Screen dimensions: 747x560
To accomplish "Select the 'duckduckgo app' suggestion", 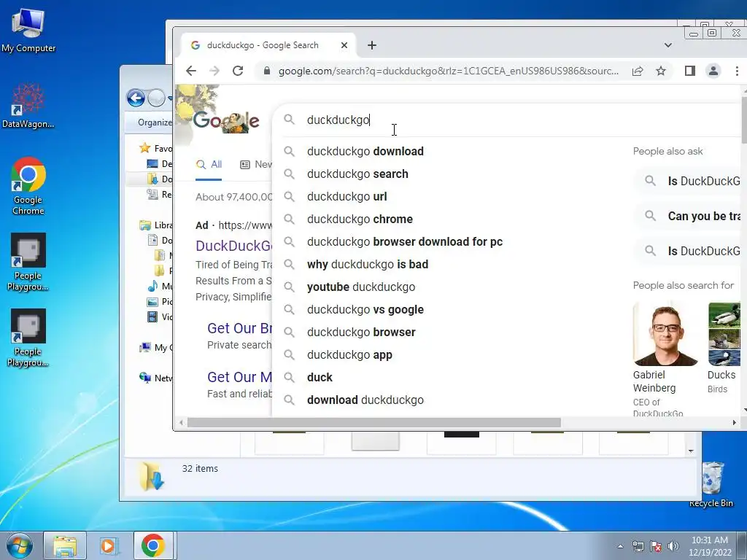I will click(x=349, y=355).
